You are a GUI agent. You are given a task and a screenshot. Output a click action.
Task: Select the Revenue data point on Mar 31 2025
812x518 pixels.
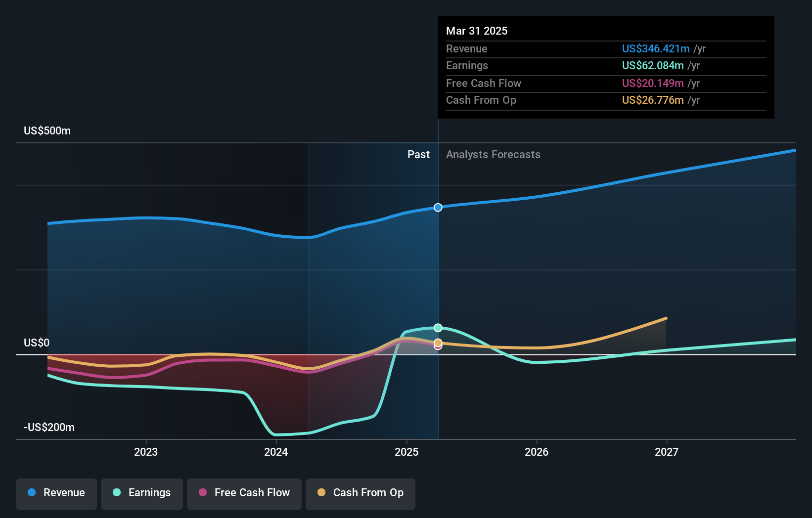[438, 208]
